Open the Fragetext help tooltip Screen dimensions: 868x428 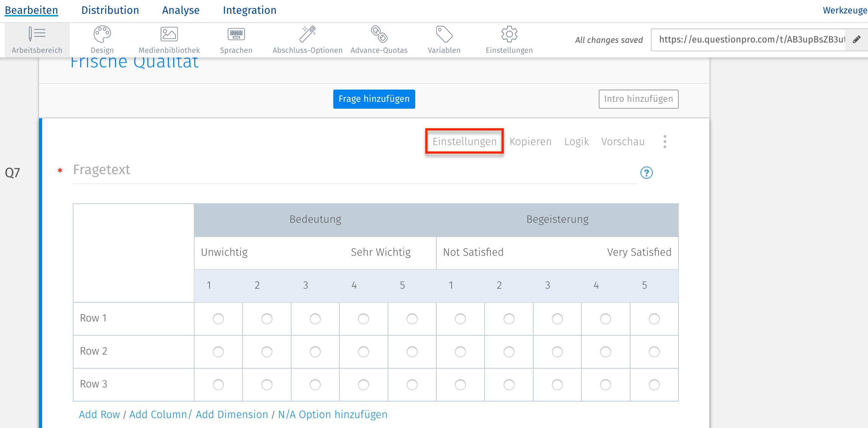click(646, 173)
